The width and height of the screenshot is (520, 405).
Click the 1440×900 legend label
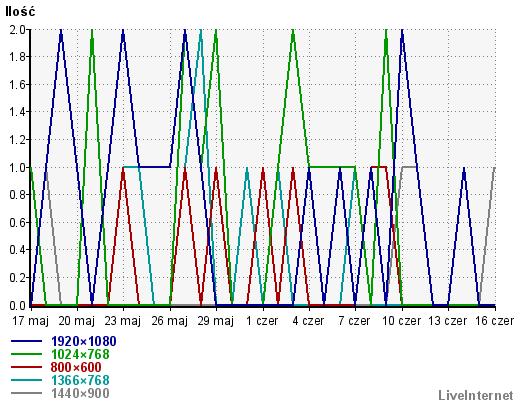(80, 394)
